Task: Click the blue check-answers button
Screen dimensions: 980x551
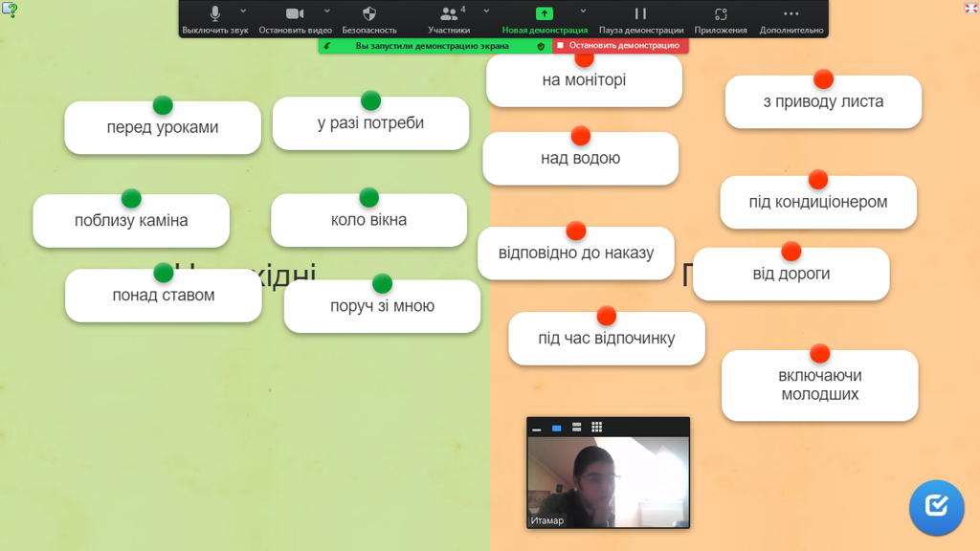Action: pyautogui.click(x=936, y=507)
